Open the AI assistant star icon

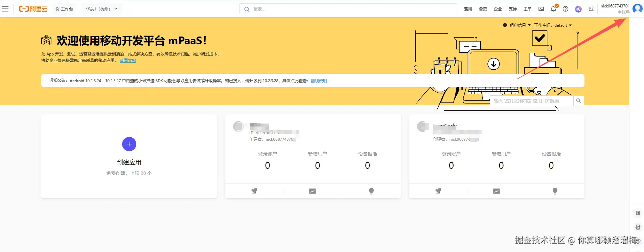[578, 9]
